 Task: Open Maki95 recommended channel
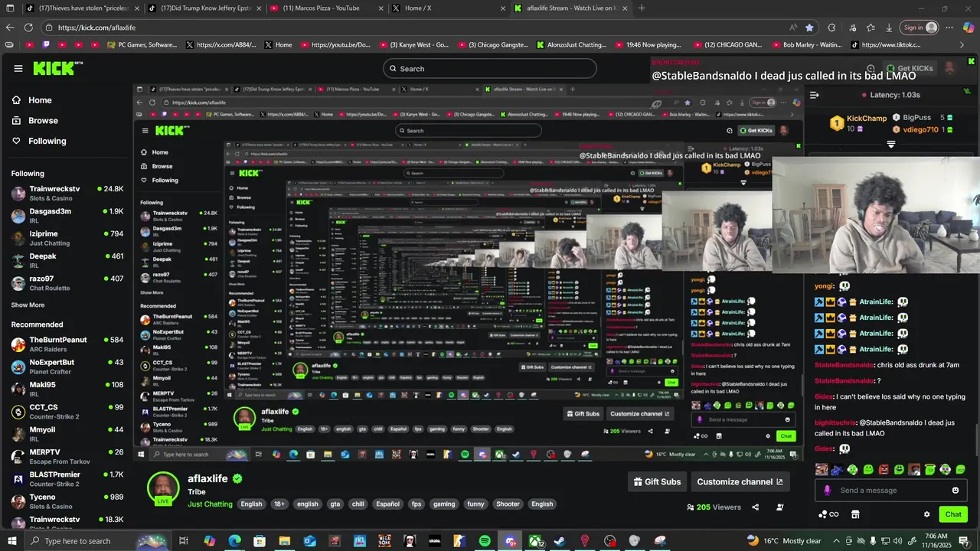67,389
